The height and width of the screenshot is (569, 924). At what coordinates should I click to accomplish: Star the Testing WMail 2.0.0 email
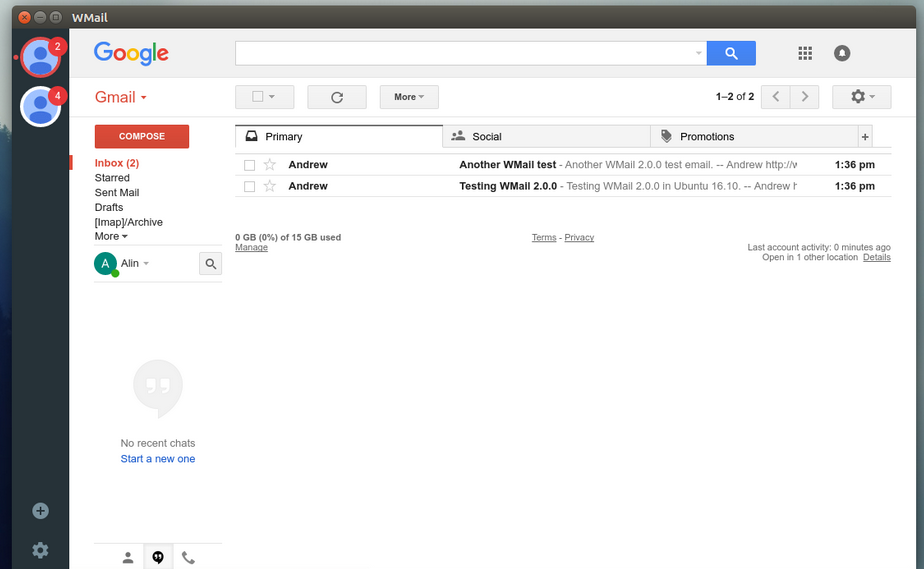(269, 186)
